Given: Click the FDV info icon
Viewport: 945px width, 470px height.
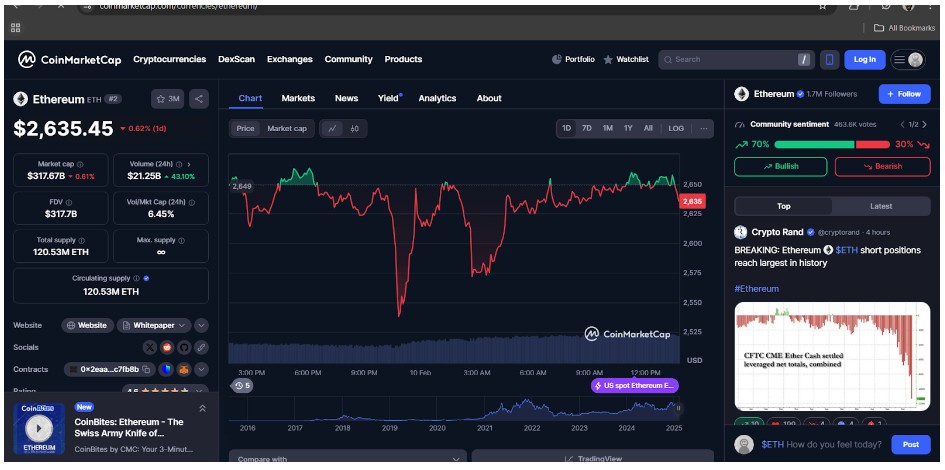Looking at the screenshot, I should (x=68, y=202).
